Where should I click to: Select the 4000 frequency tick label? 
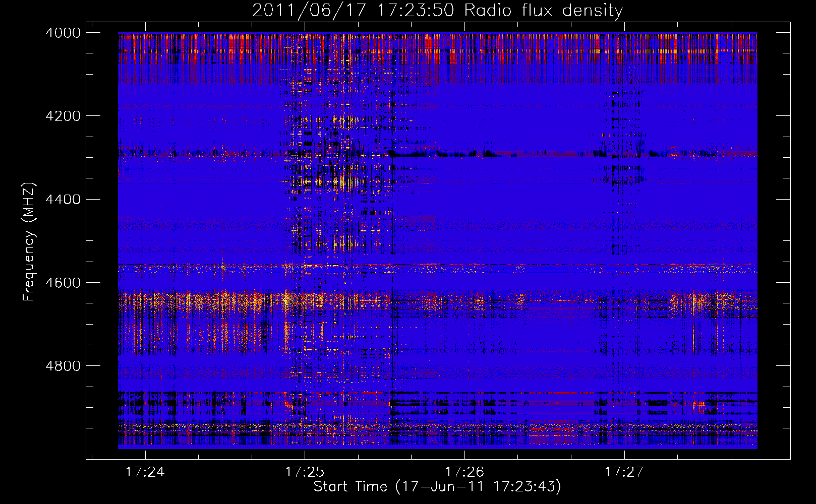coord(63,33)
